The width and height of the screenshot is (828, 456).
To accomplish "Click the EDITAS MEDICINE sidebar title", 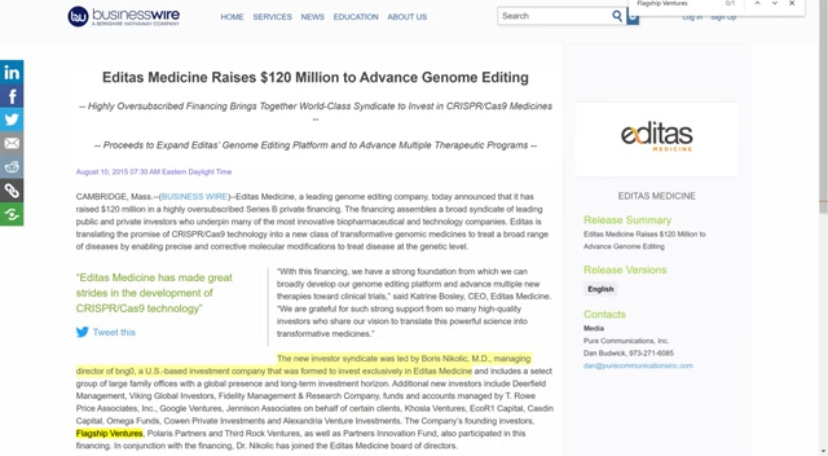I will point(656,196).
